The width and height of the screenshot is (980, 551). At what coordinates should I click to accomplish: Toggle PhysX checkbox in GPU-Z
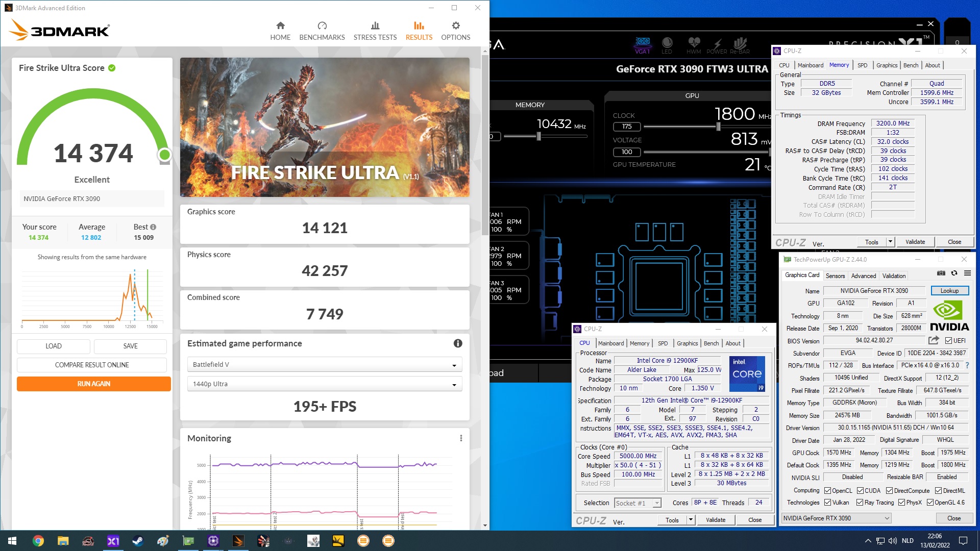tap(901, 503)
